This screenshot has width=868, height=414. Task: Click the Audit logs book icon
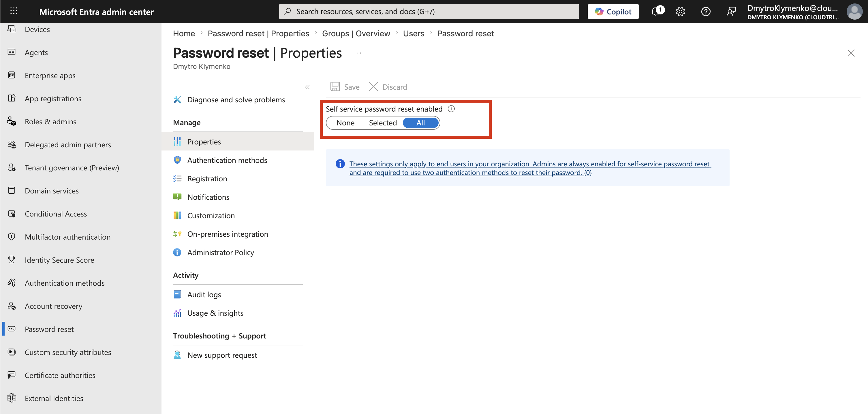[177, 295]
